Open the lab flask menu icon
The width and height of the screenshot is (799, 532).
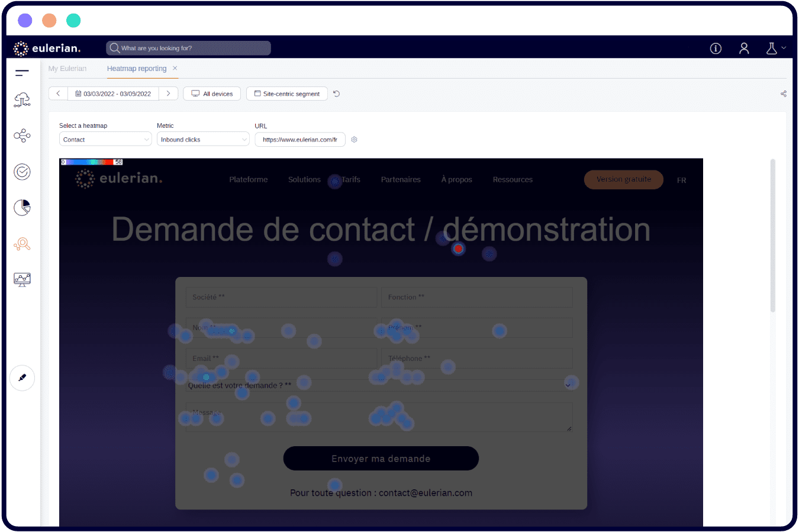pyautogui.click(x=771, y=49)
